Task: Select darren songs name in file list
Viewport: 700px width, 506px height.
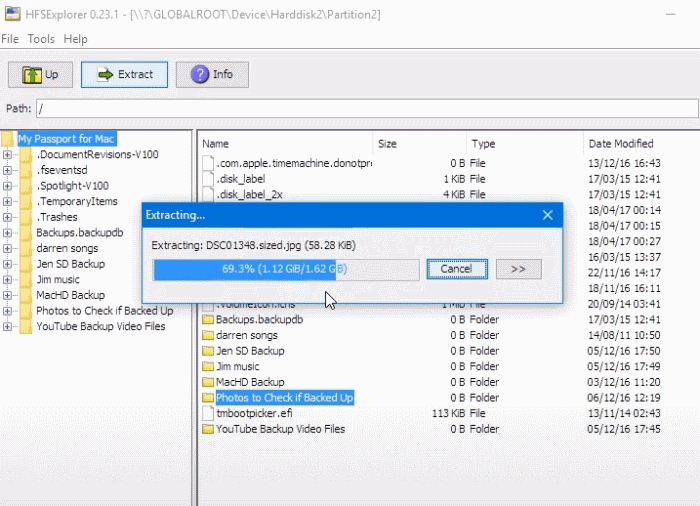Action: click(246, 335)
